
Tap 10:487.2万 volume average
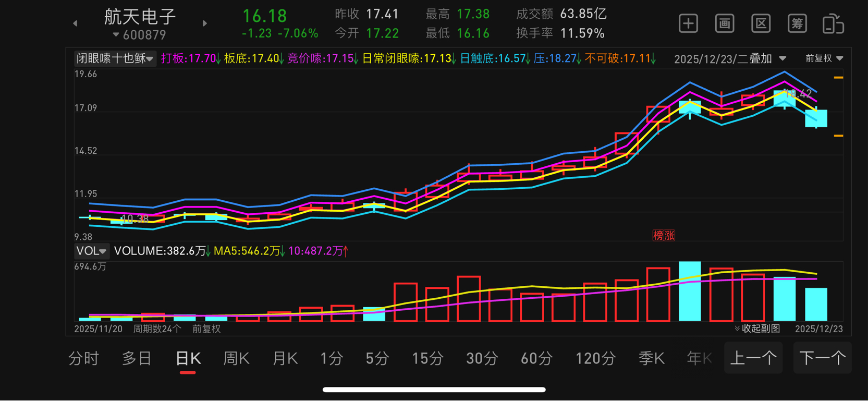tap(319, 251)
